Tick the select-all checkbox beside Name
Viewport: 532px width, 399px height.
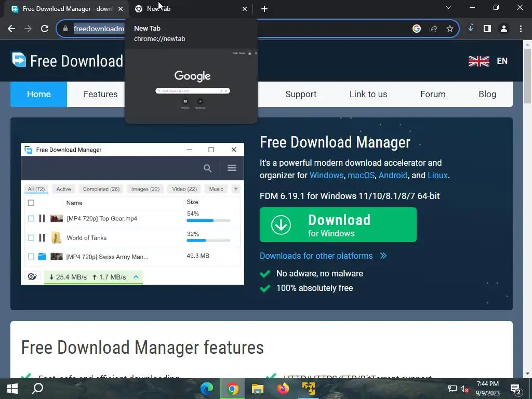pos(31,203)
